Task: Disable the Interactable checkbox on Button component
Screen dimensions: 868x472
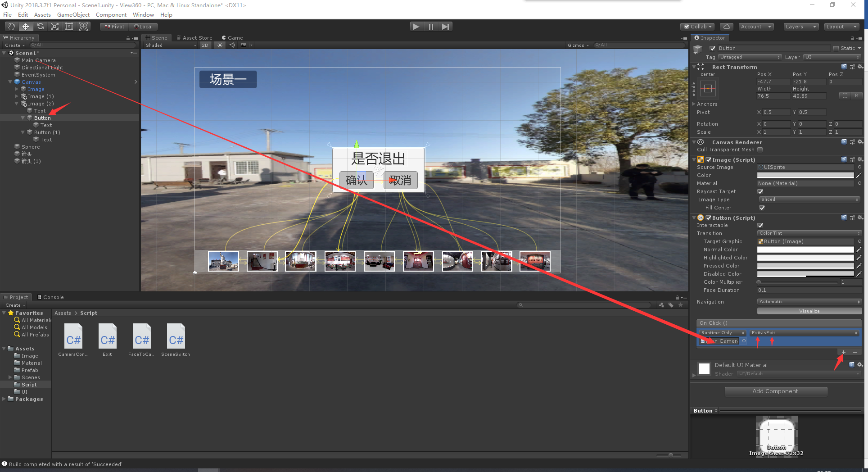Action: (x=760, y=225)
